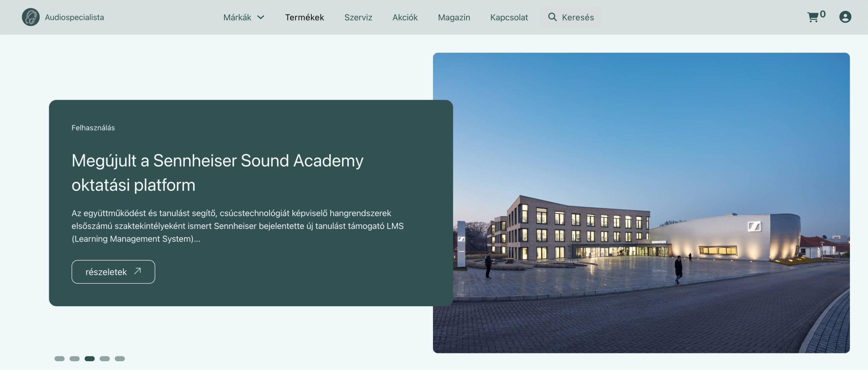Focus the Keresés search field

coord(571,17)
